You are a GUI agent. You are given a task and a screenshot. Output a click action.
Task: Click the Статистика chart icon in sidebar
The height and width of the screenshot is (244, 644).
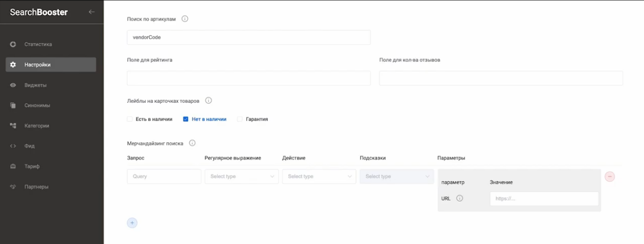(13, 44)
